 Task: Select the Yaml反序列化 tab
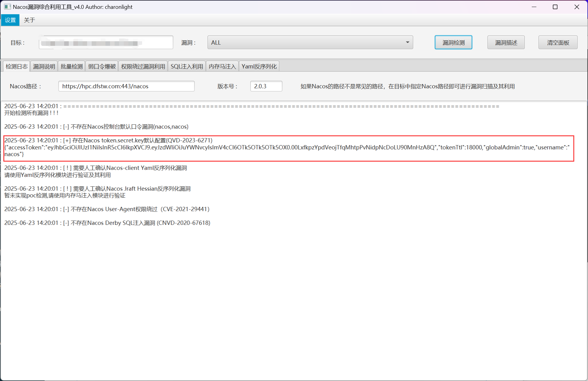tap(259, 66)
